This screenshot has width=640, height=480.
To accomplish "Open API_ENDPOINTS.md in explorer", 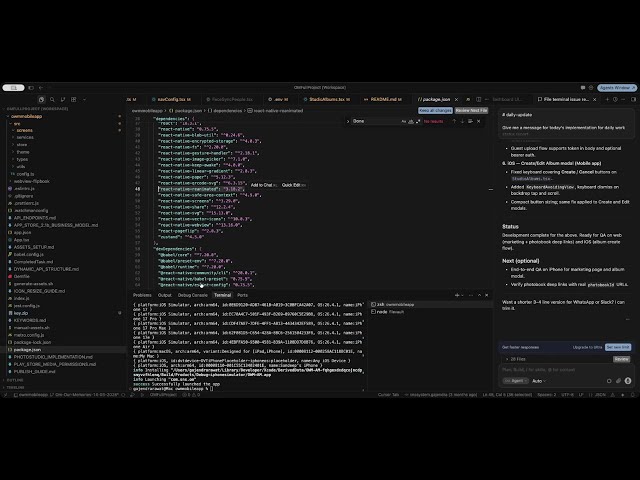I will [63, 218].
